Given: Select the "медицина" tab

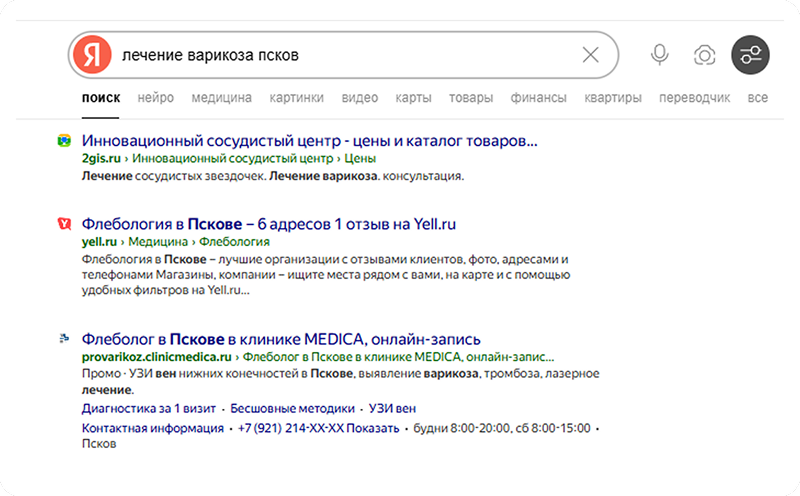Looking at the screenshot, I should pos(221,98).
